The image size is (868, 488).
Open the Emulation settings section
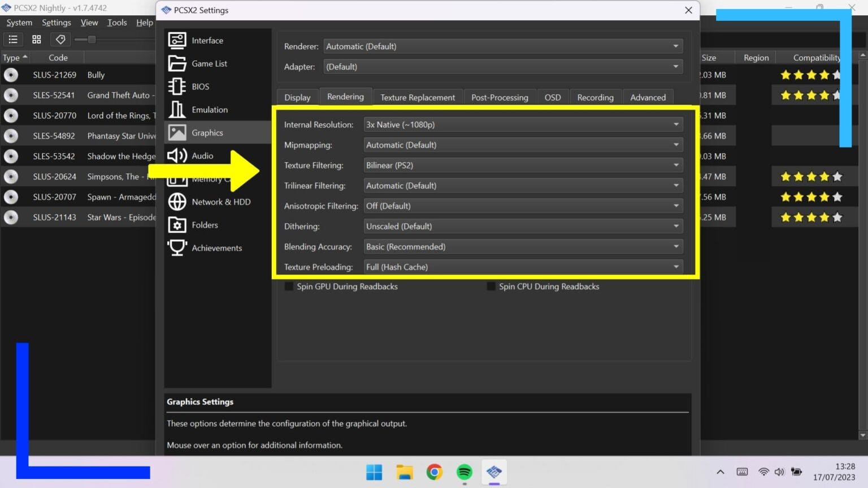[210, 109]
